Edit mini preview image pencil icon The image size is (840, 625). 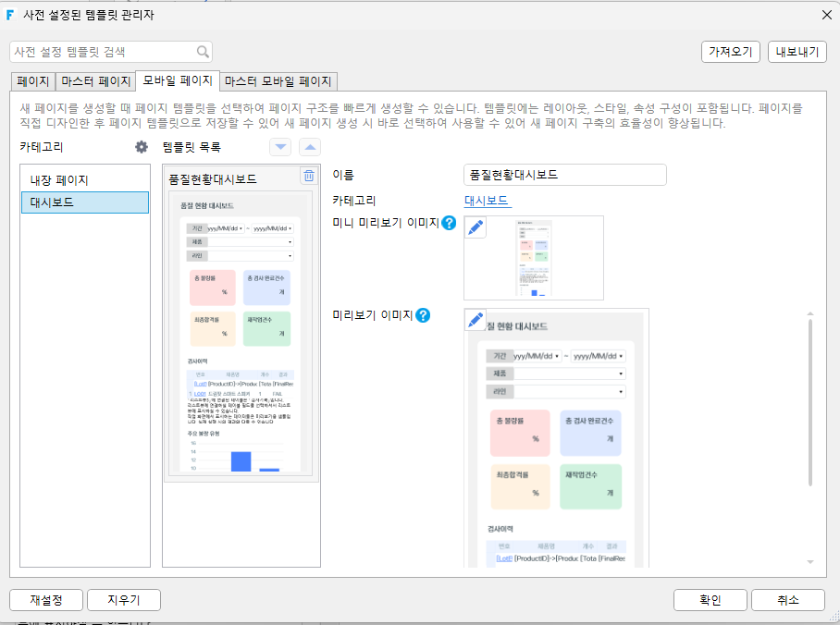click(476, 227)
